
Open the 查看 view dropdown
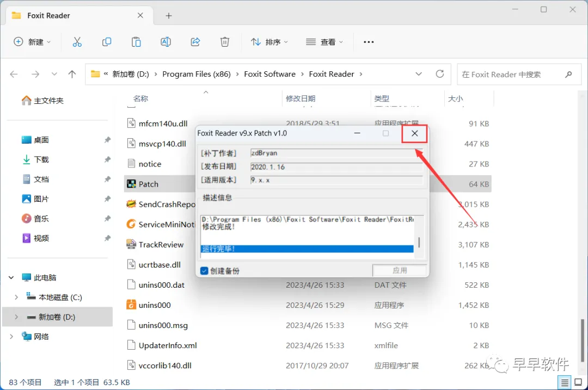(324, 42)
